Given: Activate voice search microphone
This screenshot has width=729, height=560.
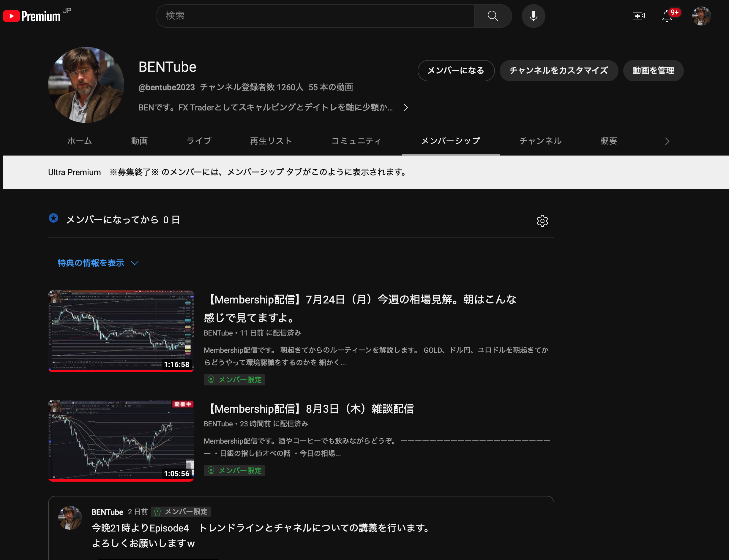Looking at the screenshot, I should [x=533, y=16].
